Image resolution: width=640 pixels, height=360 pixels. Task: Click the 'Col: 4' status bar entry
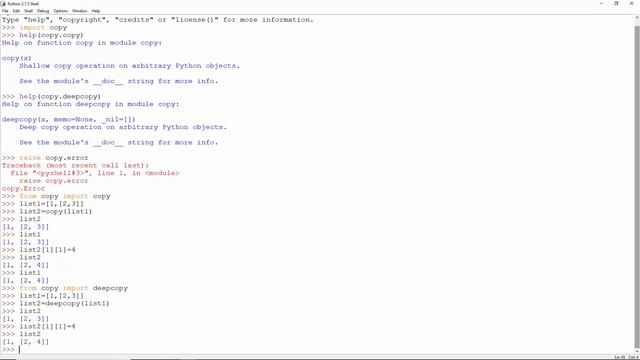click(633, 357)
